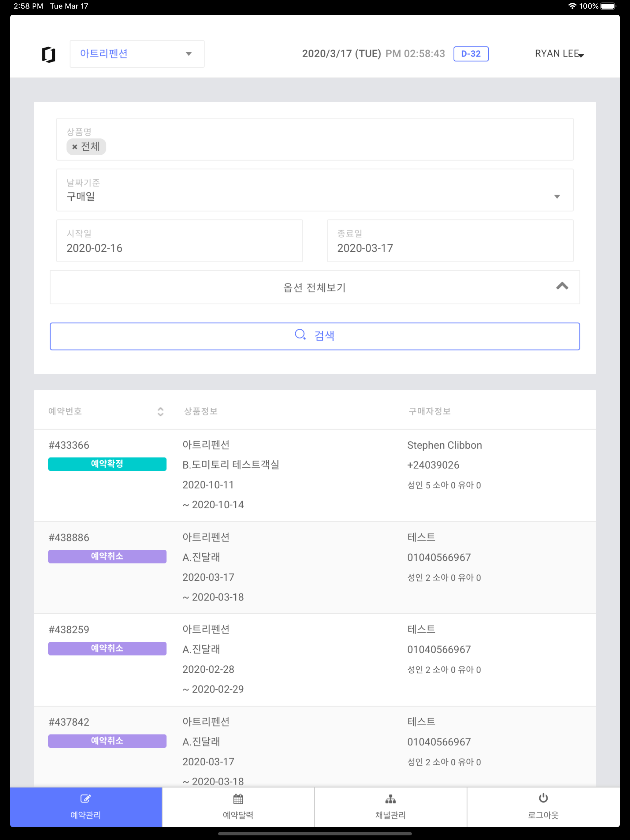
Task: Open reservation #433366
Action: [69, 445]
